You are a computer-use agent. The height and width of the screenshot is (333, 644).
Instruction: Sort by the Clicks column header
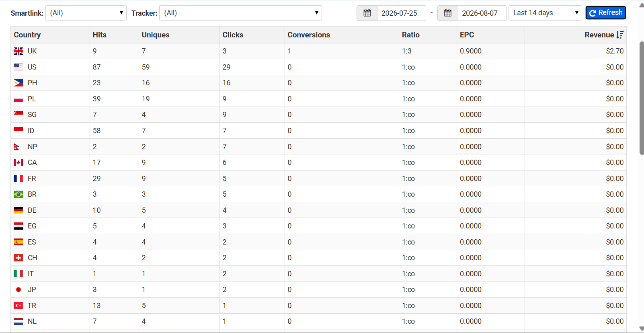[233, 35]
